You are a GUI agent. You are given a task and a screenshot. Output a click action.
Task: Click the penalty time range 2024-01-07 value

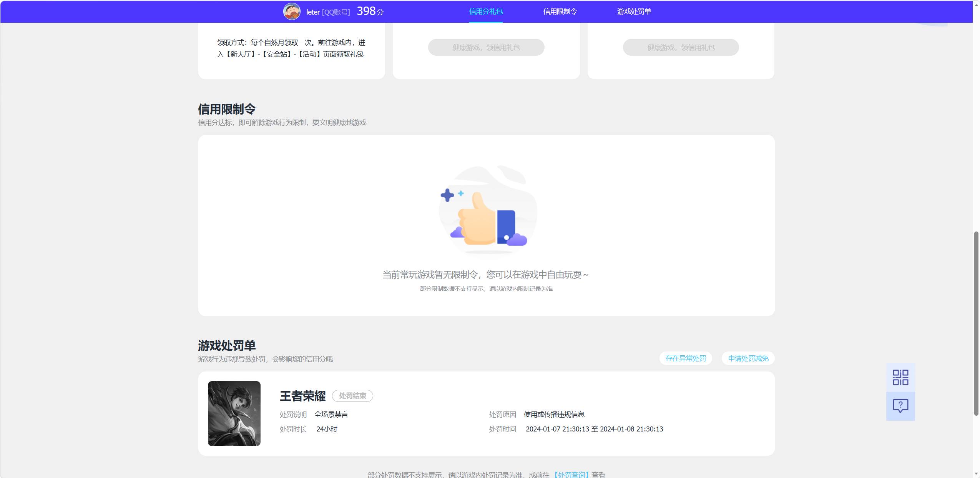[x=595, y=429]
